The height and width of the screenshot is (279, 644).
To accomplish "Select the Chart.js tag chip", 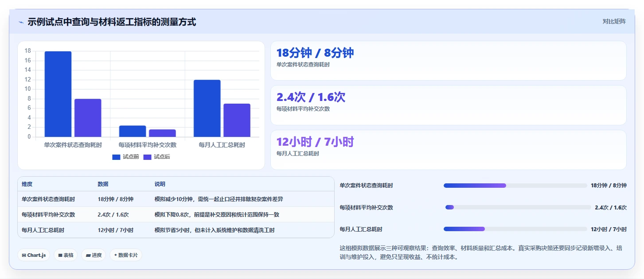I will pos(34,255).
